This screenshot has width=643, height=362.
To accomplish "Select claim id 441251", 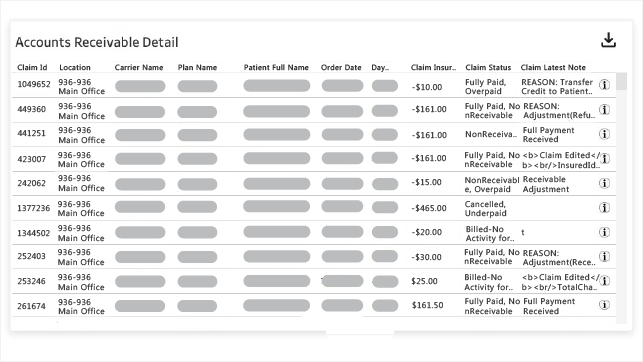I will (31, 133).
